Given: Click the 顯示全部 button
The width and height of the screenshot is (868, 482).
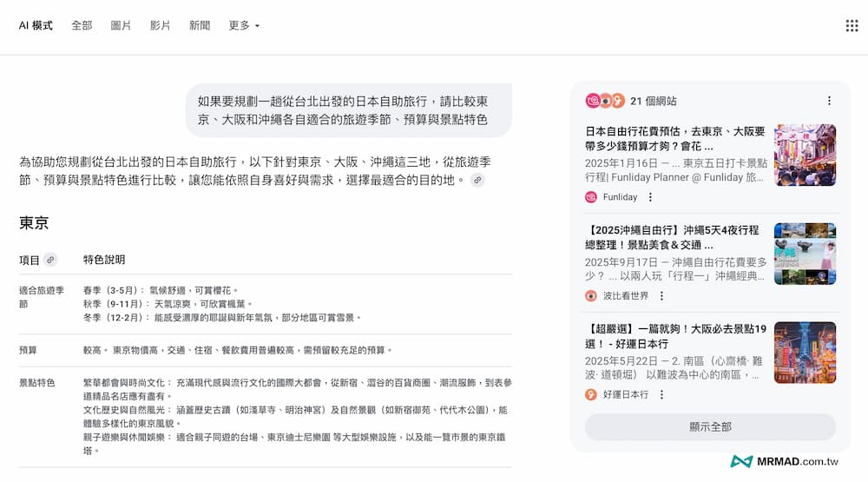Looking at the screenshot, I should (710, 427).
